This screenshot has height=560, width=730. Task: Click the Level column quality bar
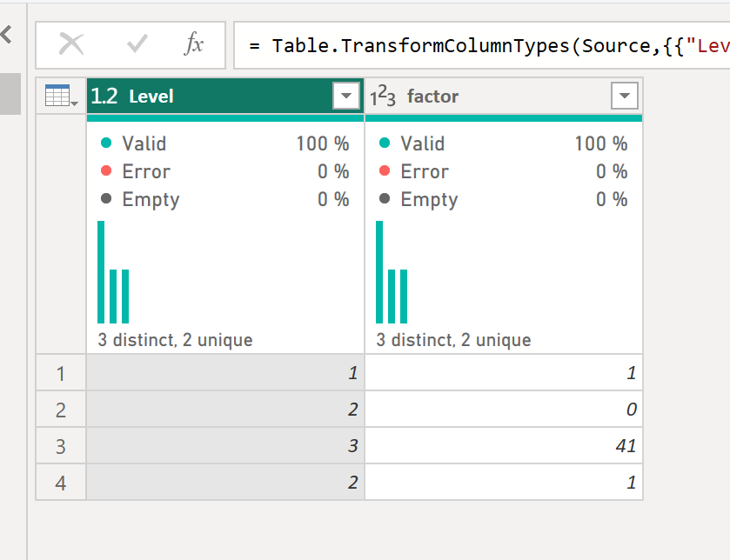(225, 118)
